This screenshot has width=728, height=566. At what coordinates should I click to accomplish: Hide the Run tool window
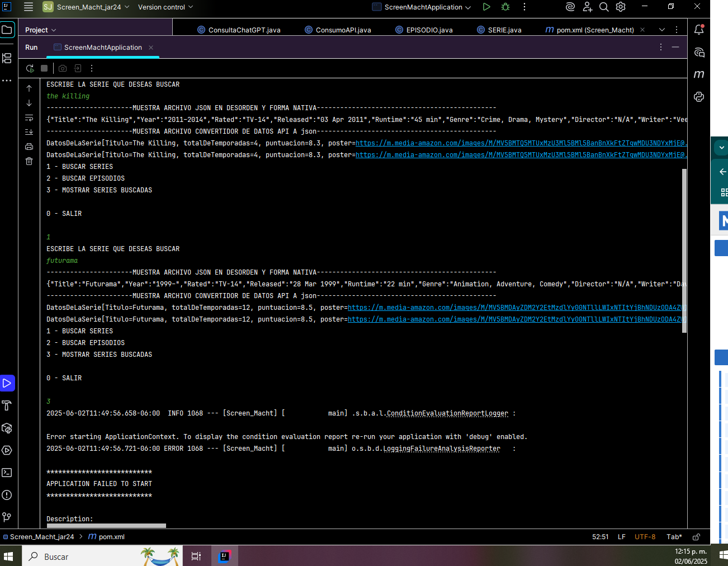click(675, 48)
